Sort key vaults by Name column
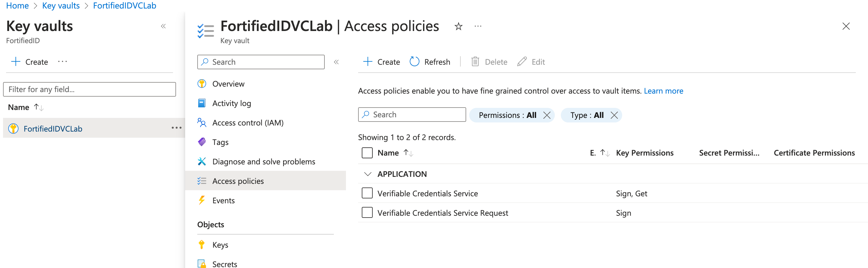The height and width of the screenshot is (268, 868). (x=26, y=107)
